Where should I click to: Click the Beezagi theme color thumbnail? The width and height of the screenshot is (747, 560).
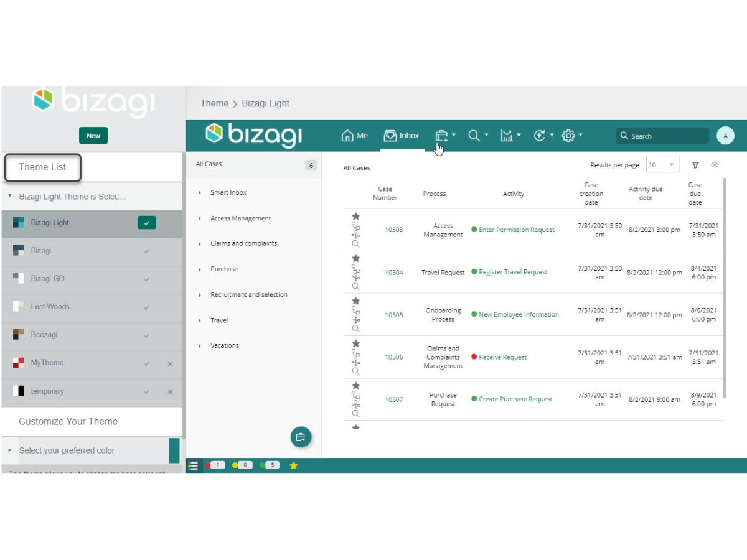click(x=19, y=334)
